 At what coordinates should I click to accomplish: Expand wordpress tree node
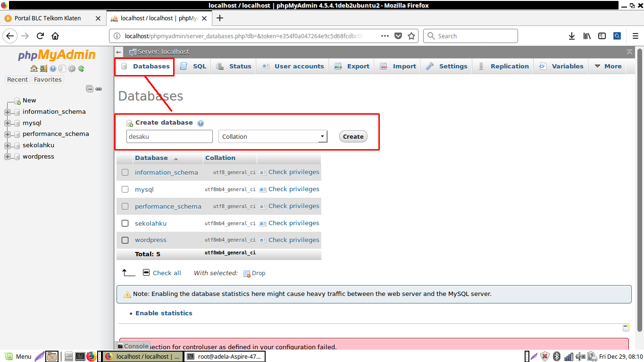[x=8, y=157]
